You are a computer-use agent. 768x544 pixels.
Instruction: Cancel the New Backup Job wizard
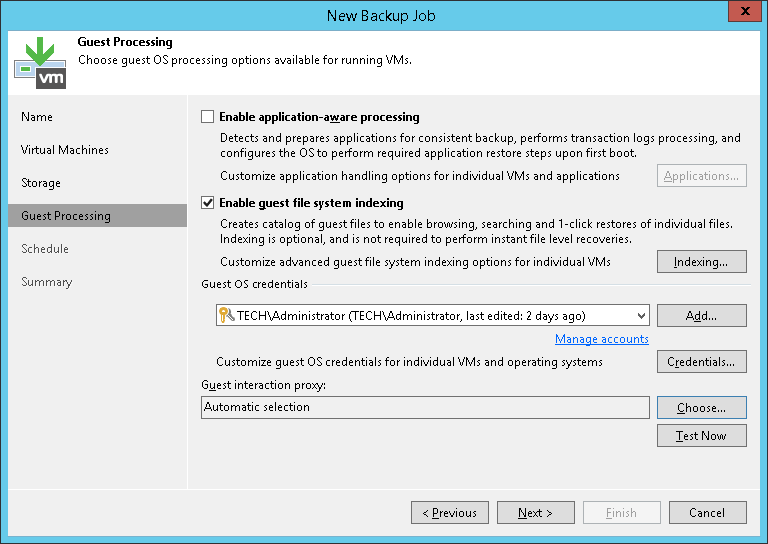tap(707, 513)
